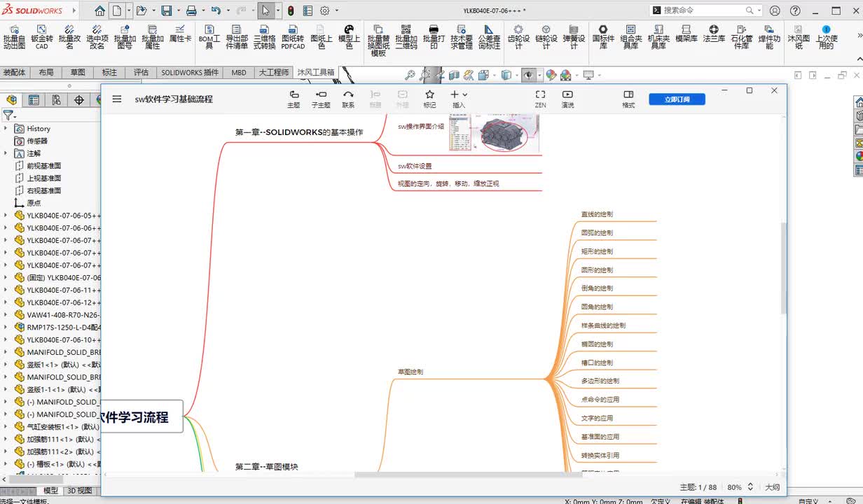Image resolution: width=863 pixels, height=504 pixels.
Task: Toggle hide/show items eye icon
Action: (x=529, y=75)
